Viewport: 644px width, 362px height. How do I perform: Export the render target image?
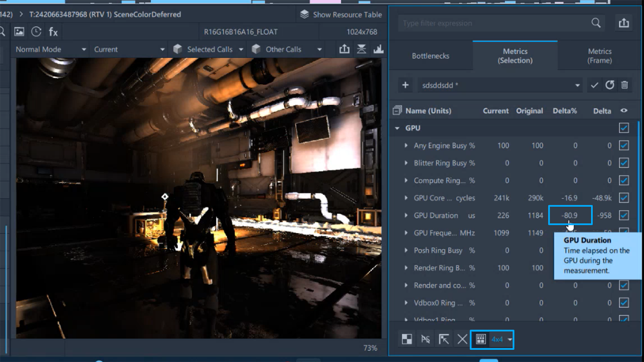[x=344, y=49]
